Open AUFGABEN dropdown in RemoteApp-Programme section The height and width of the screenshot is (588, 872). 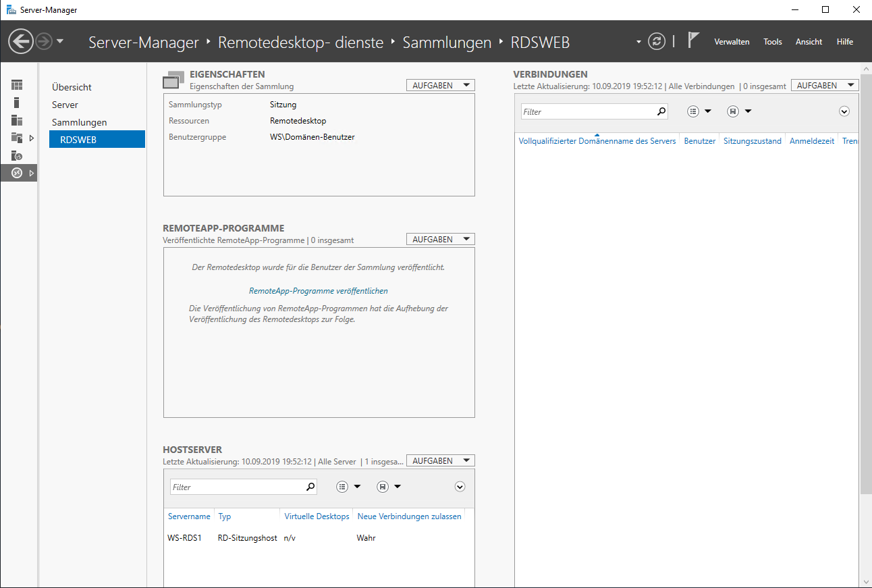[x=440, y=240]
